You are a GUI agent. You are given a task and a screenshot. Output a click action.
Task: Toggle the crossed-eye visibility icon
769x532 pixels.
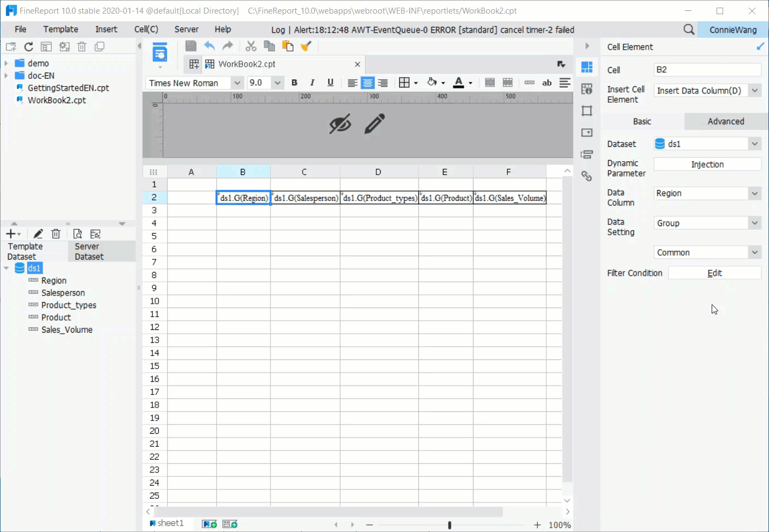340,125
